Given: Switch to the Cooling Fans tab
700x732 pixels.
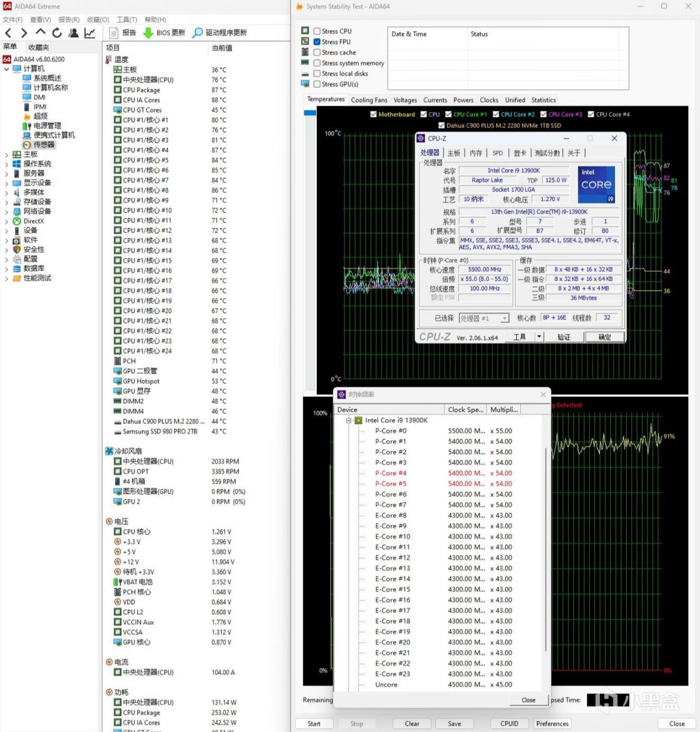Looking at the screenshot, I should point(369,100).
